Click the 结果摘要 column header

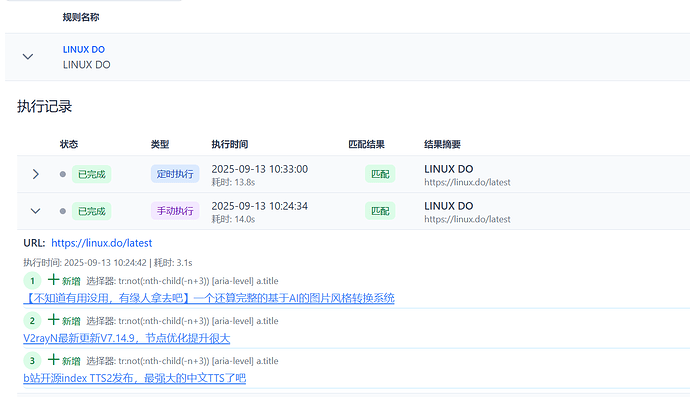(x=442, y=144)
